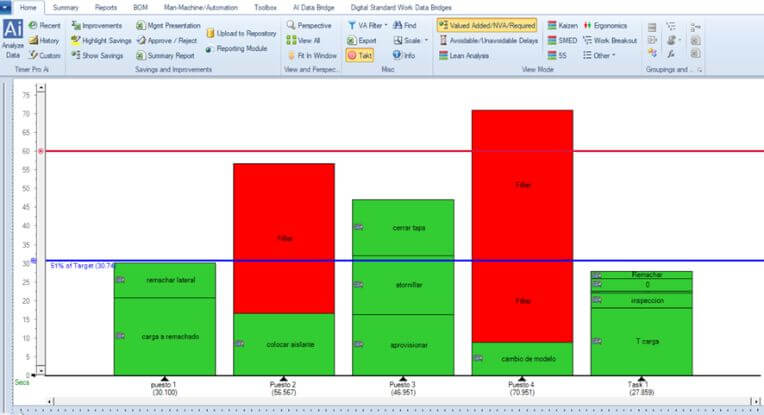Select the colocar aislante segment

pyautogui.click(x=284, y=344)
